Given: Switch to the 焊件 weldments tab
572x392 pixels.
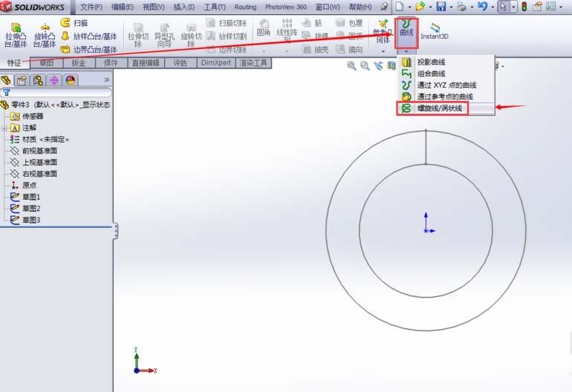Looking at the screenshot, I should click(111, 62).
